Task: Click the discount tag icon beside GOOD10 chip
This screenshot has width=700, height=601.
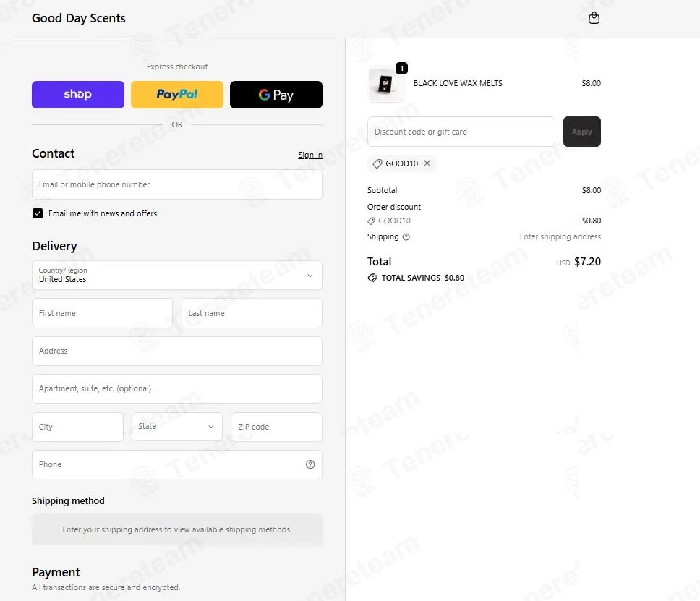Action: [377, 164]
